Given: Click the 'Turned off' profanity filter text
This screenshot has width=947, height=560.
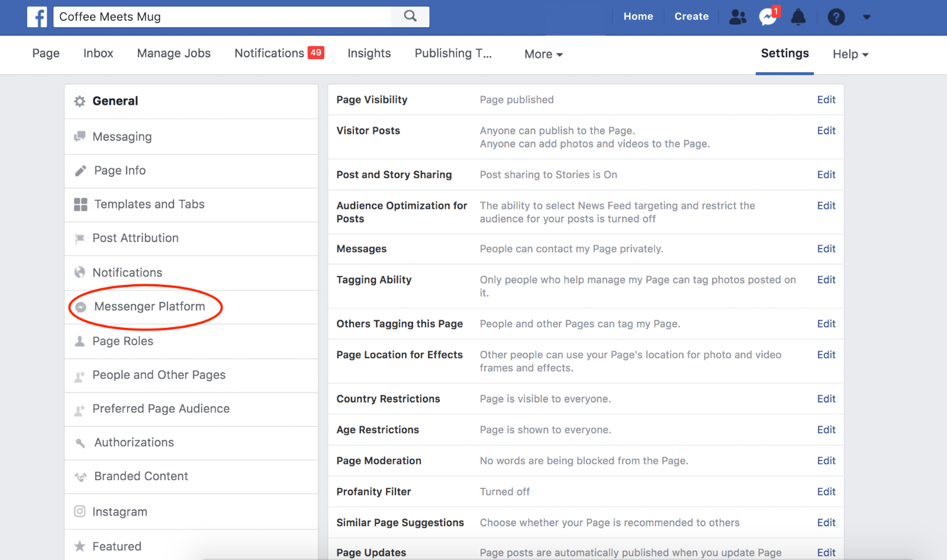Looking at the screenshot, I should click(505, 491).
